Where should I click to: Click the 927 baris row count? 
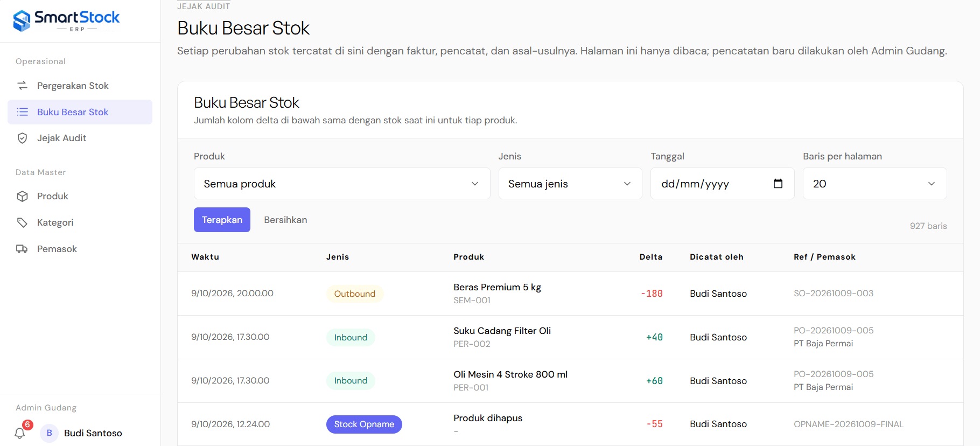[928, 226]
